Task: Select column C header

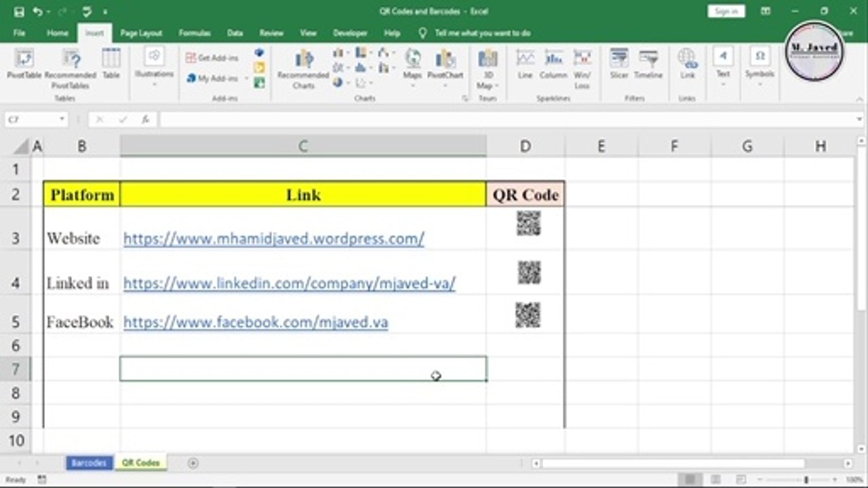Action: (x=303, y=146)
